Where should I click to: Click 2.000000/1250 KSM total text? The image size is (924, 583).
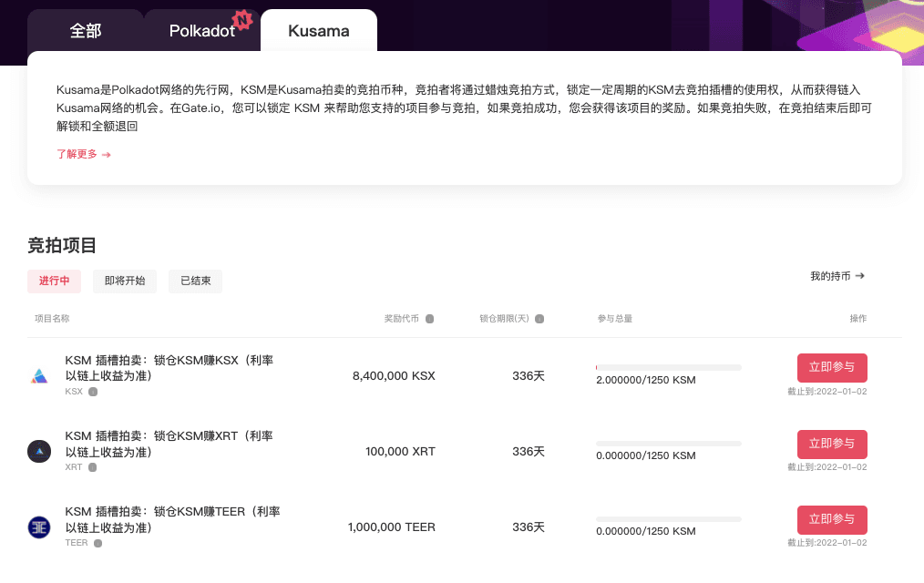[646, 380]
